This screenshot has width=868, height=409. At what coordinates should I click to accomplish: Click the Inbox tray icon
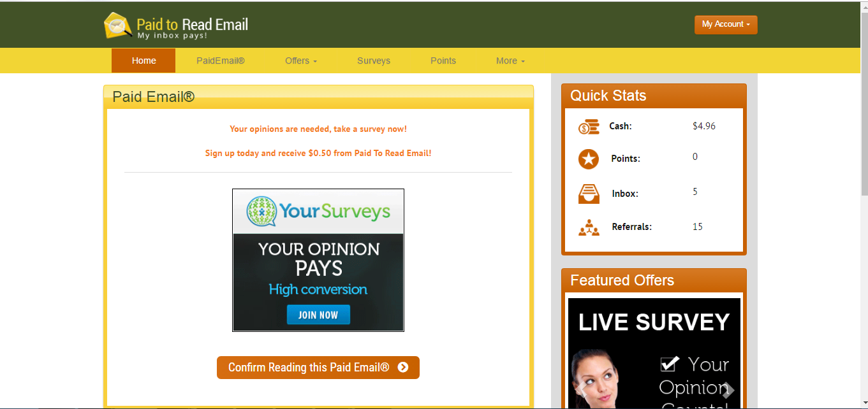pyautogui.click(x=589, y=194)
